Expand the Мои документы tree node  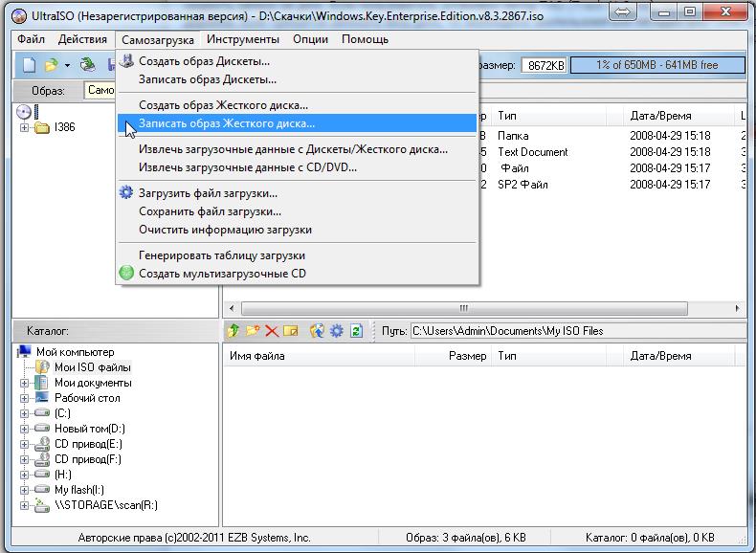coord(25,383)
